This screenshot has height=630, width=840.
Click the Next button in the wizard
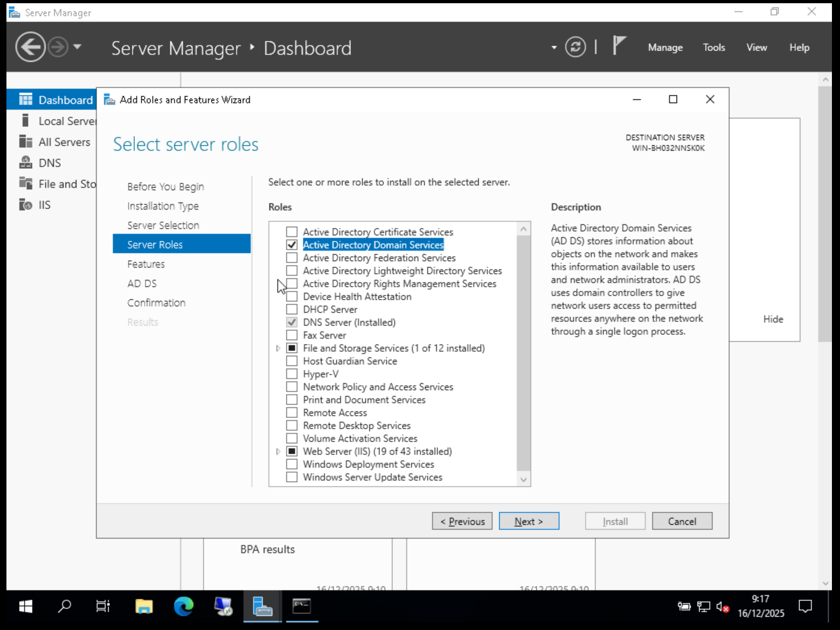click(x=528, y=521)
